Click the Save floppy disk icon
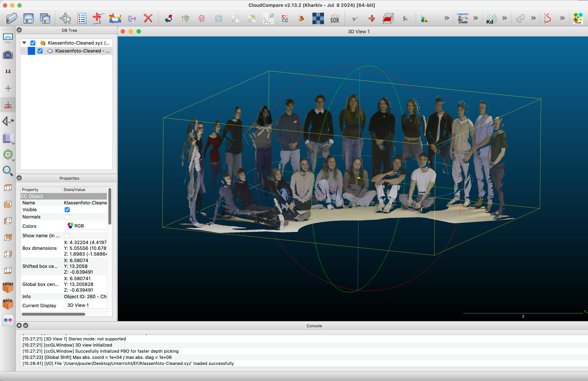Screen dimensions: 588x381 click(x=28, y=19)
